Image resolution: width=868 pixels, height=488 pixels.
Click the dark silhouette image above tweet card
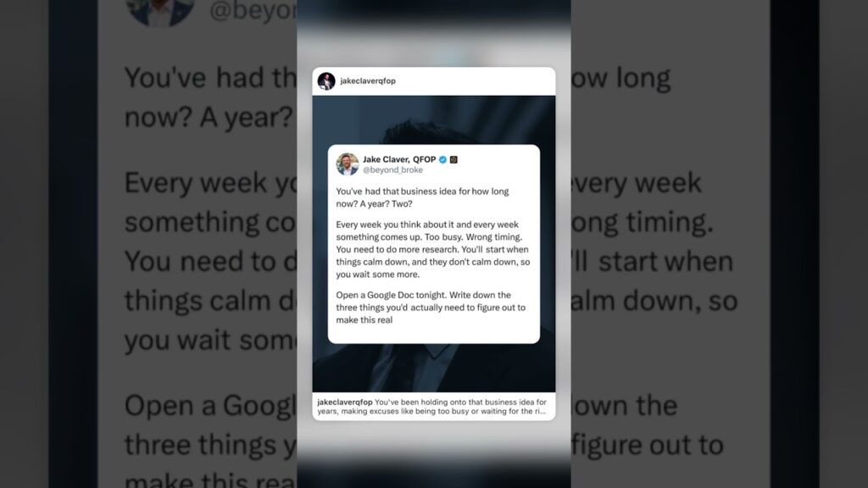coord(433,120)
